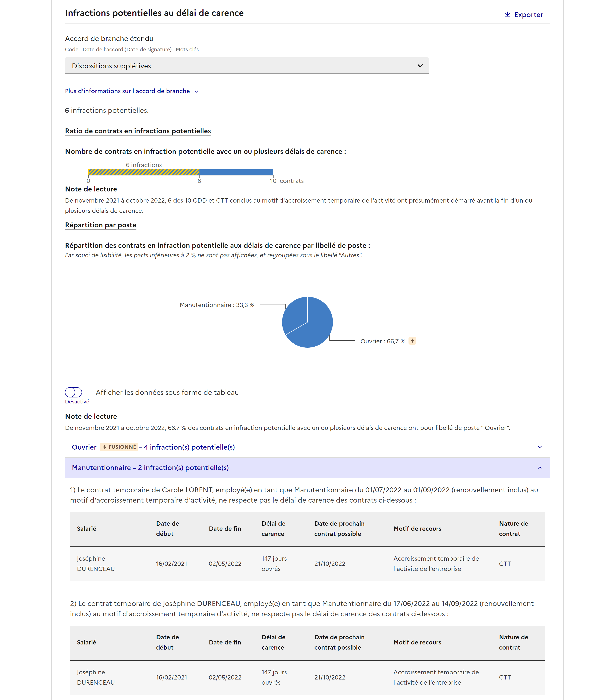Click 'Afficher les données sous forme de tableau' label
The image size is (615, 700).
pos(167,393)
